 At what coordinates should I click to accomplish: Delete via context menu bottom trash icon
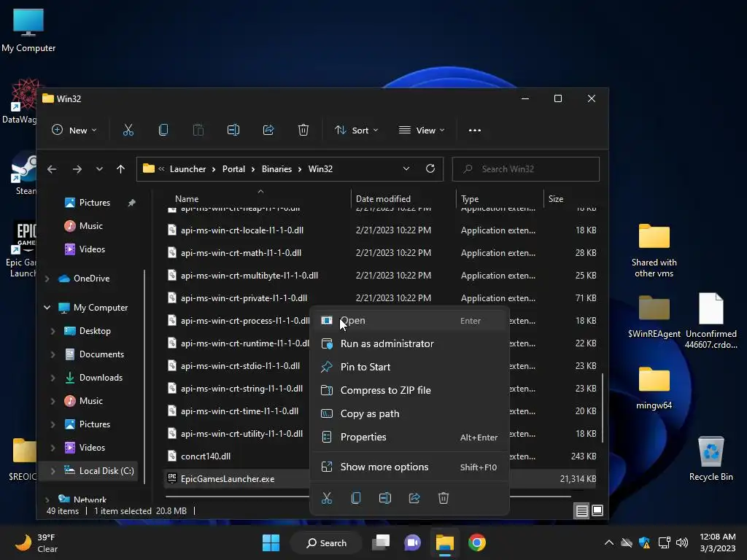[x=444, y=498]
